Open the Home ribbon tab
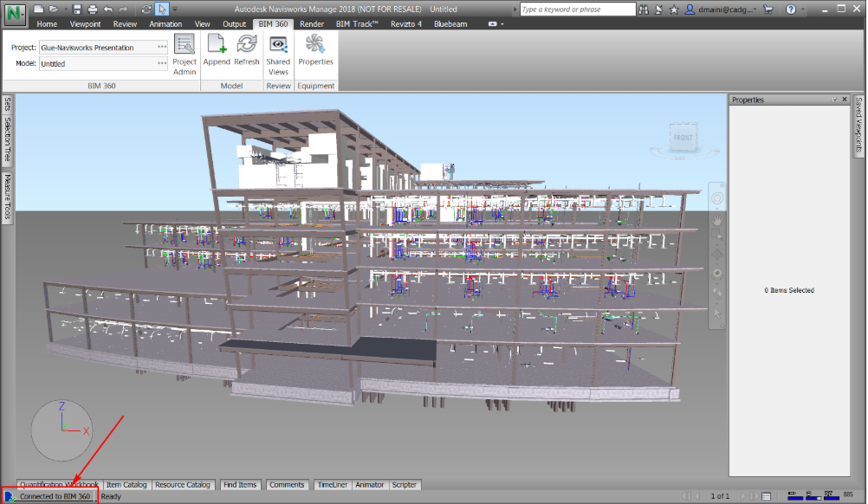Screen dimensions: 868x504 47,23
